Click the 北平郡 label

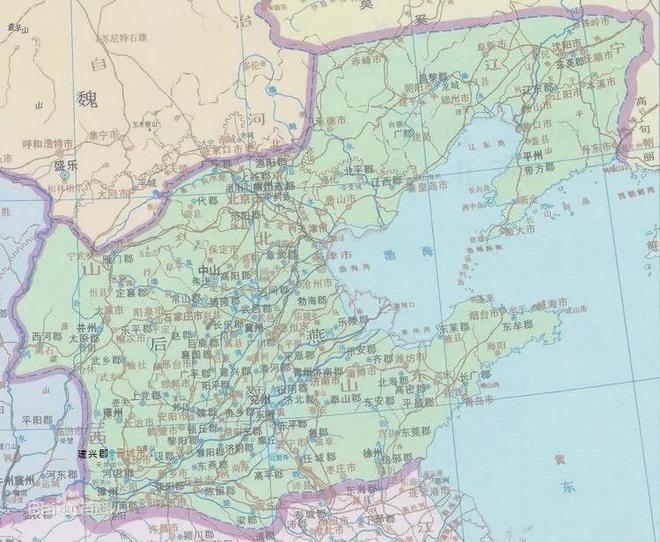pyautogui.click(x=359, y=170)
